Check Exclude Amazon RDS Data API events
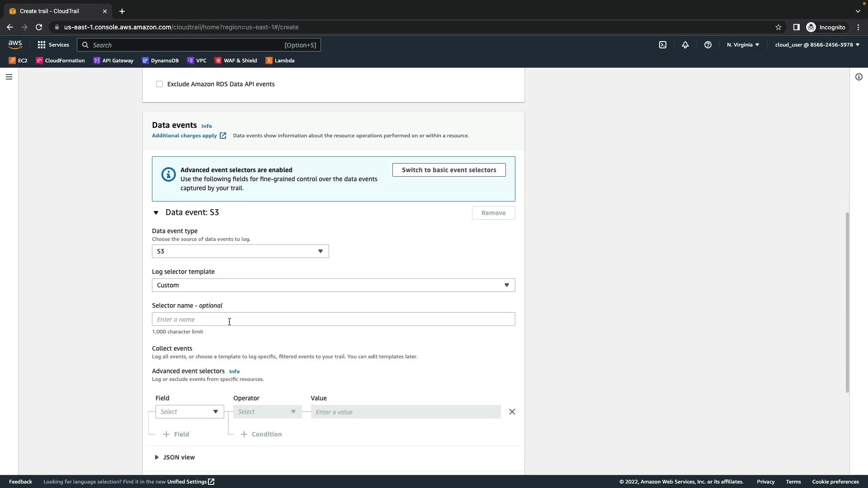Image resolution: width=868 pixels, height=488 pixels. 160,84
